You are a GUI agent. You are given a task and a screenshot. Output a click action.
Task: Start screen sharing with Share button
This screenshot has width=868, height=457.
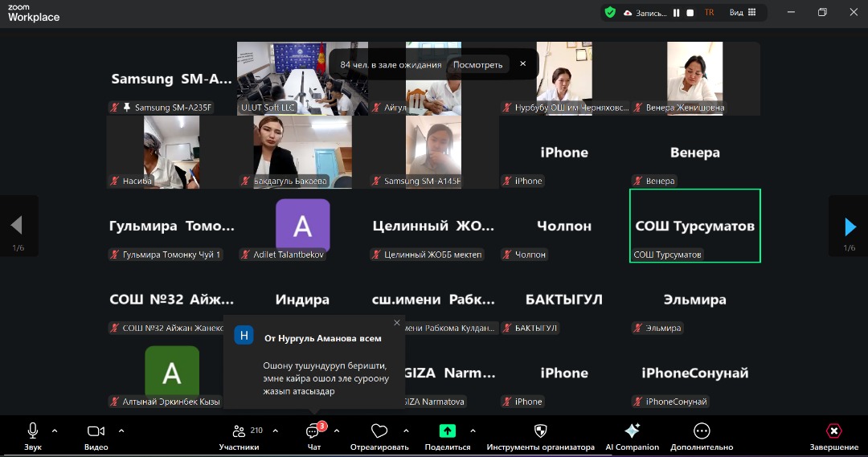(x=447, y=431)
